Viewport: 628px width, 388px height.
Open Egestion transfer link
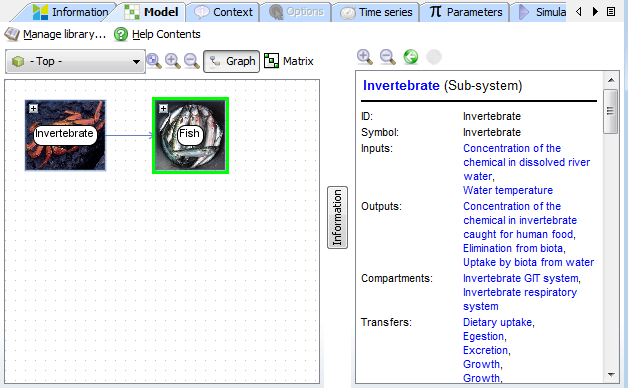[483, 336]
